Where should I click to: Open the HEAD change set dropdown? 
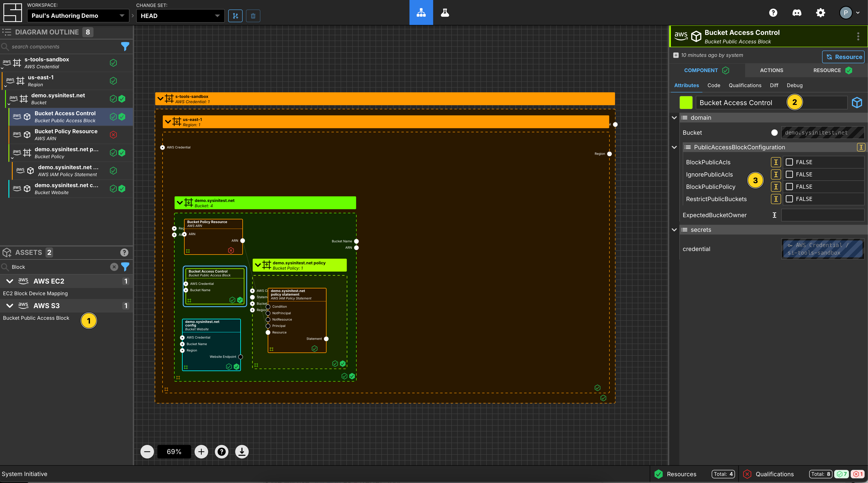(180, 16)
